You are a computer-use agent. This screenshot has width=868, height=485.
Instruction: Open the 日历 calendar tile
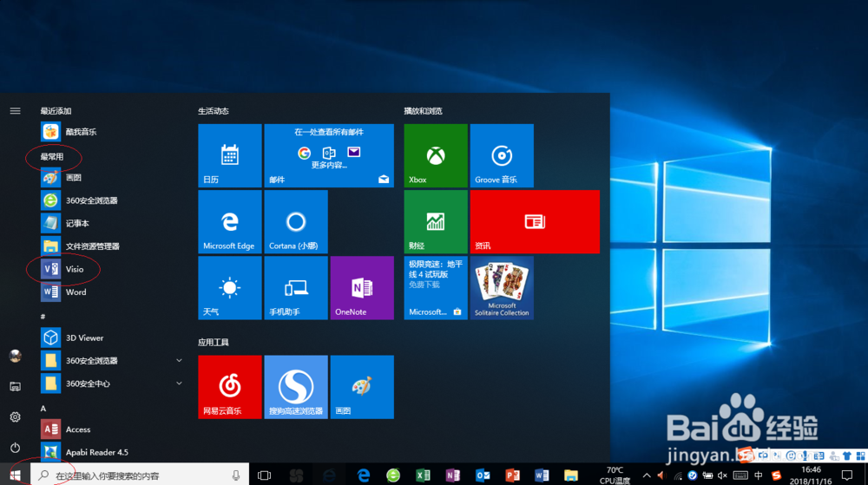coord(230,155)
